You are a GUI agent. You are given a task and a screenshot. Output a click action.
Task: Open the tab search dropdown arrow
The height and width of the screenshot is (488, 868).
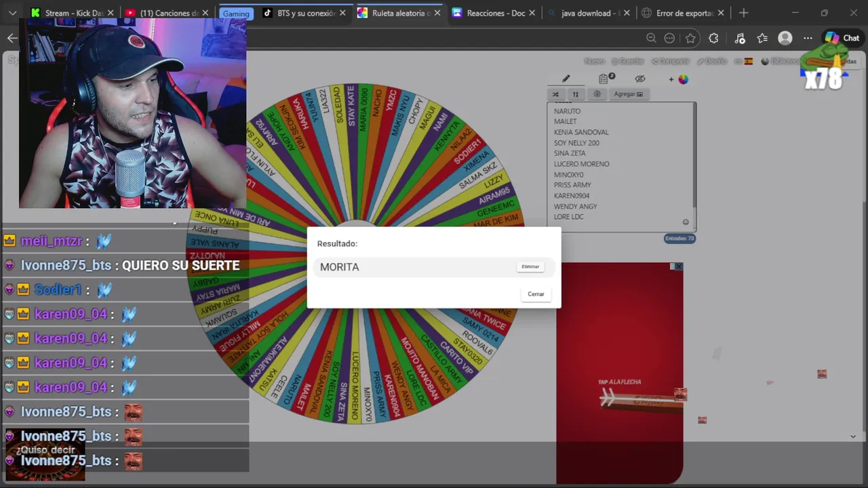[x=12, y=13]
